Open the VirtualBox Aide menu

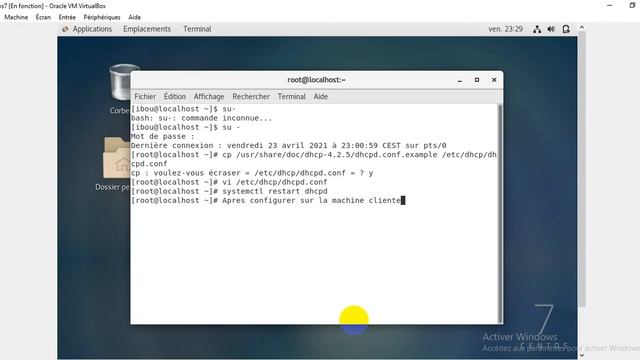click(134, 17)
